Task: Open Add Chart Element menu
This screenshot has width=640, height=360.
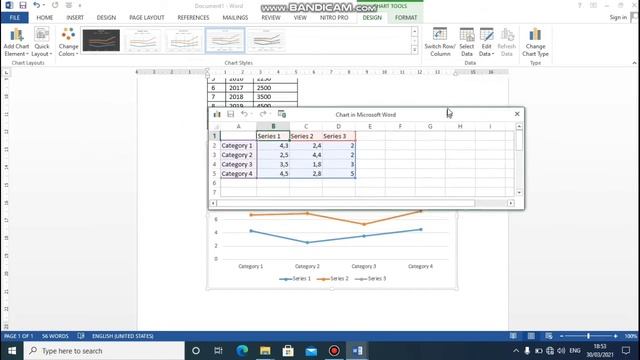Action: pyautogui.click(x=16, y=42)
